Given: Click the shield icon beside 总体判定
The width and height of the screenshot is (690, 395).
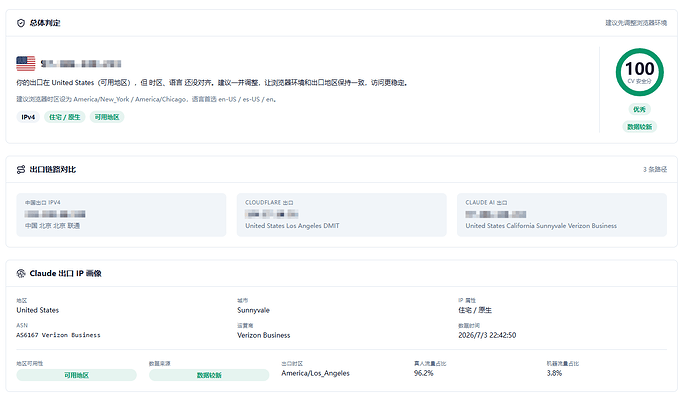Looking at the screenshot, I should (21, 23).
